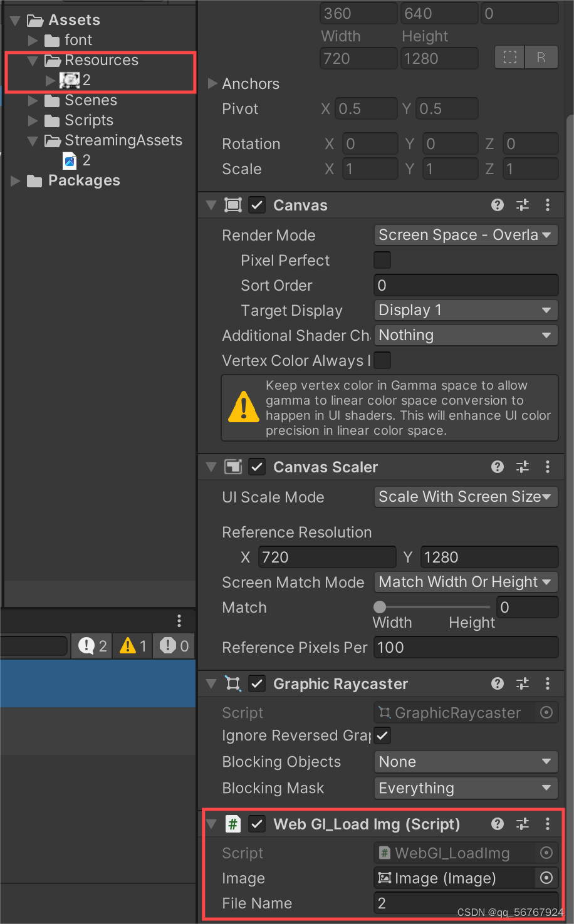Screen dimensions: 574x924
Task: Toggle blueprint mode dashed rectangle button
Action: (x=510, y=58)
